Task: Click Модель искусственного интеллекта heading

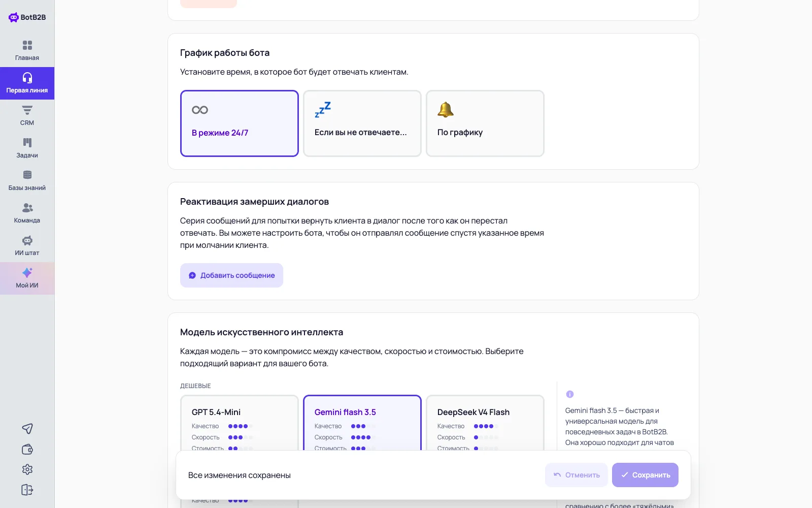Action: pyautogui.click(x=261, y=332)
